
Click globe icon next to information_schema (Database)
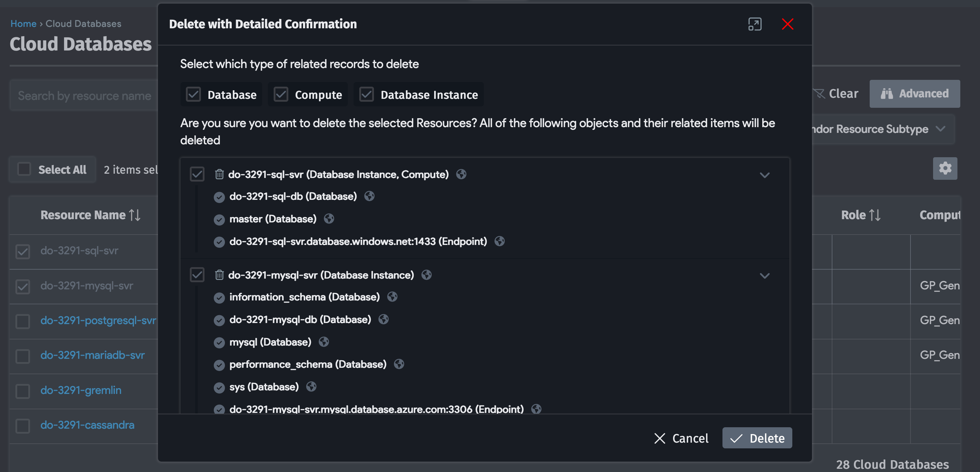392,297
